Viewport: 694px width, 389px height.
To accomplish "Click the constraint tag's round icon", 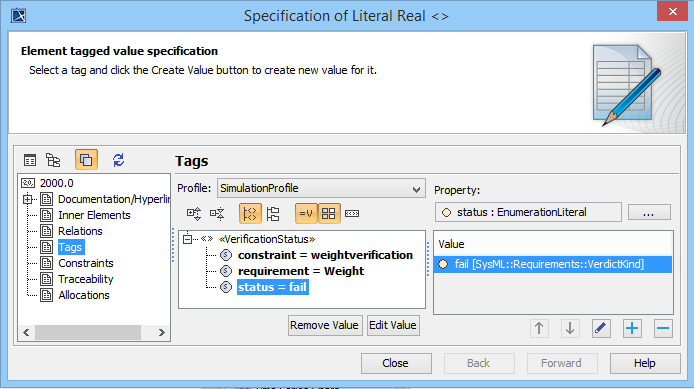I will click(x=226, y=255).
